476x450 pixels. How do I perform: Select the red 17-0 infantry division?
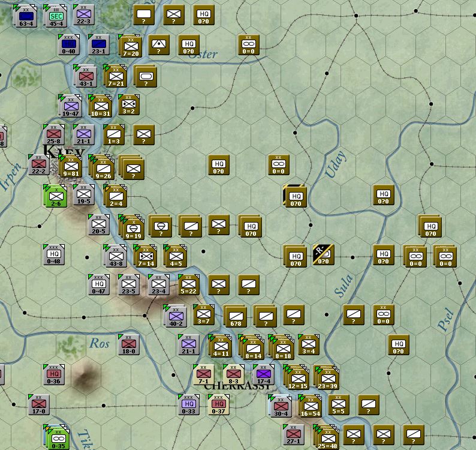[38, 404]
